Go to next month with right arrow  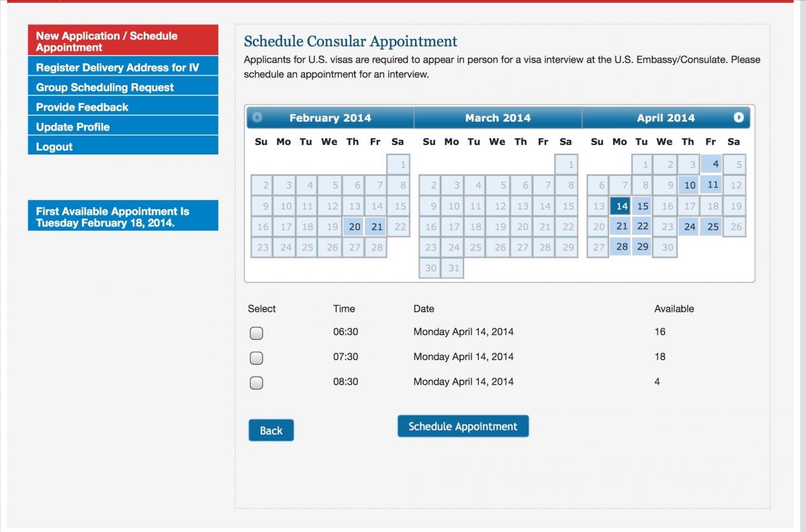coord(739,118)
